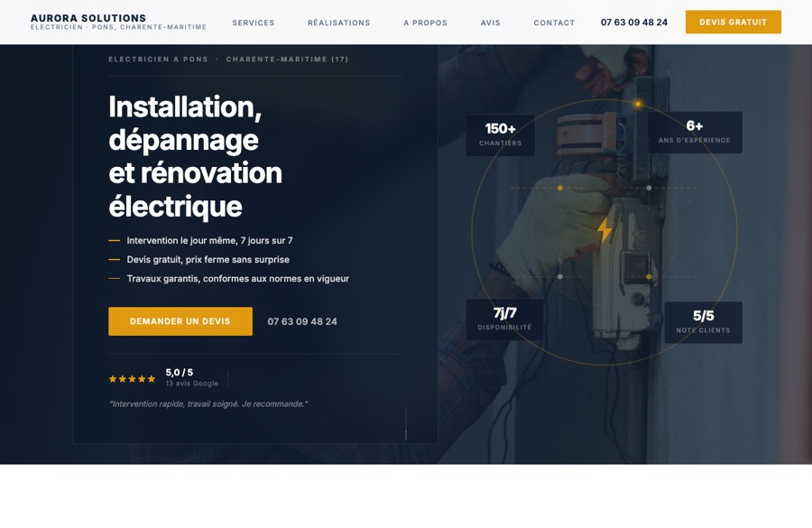The height and width of the screenshot is (528, 812).
Task: Click Demander un devis button
Action: tap(180, 321)
